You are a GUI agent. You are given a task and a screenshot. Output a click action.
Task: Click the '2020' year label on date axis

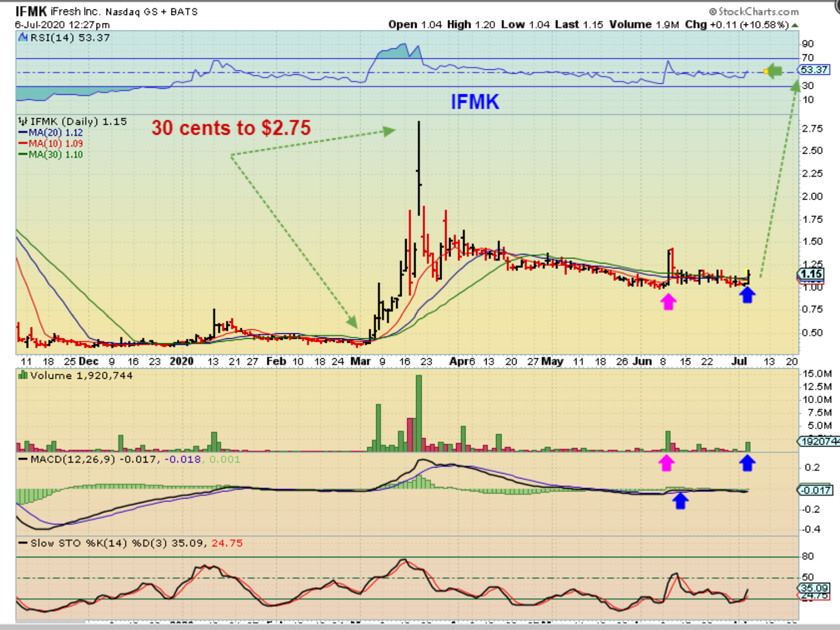point(181,362)
